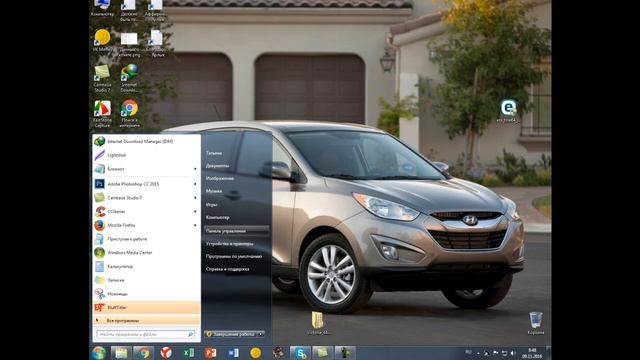Expand CCleaner jump list arrow
The height and width of the screenshot is (360, 640).
(195, 211)
